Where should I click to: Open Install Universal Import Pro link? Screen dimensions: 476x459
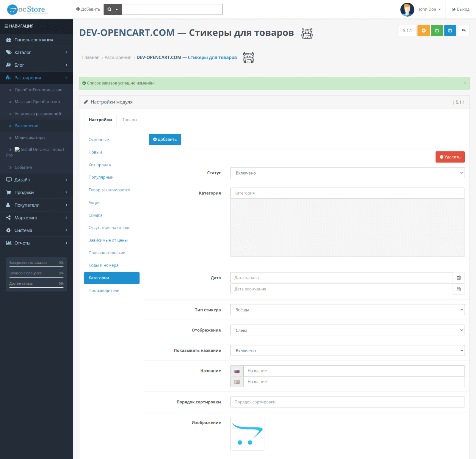(x=36, y=152)
